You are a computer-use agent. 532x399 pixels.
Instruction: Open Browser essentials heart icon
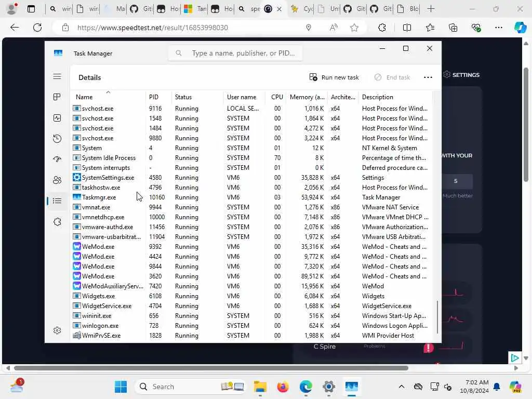476,28
